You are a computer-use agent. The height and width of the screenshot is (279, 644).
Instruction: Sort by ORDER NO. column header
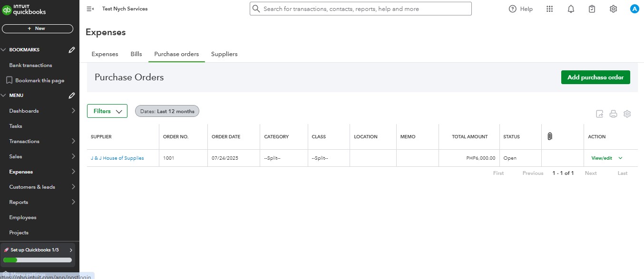point(176,136)
